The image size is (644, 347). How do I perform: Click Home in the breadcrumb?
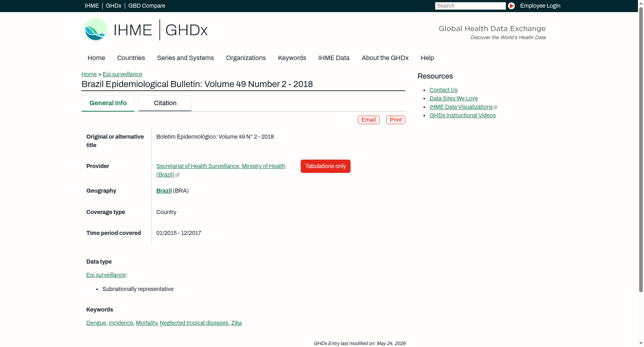click(89, 74)
